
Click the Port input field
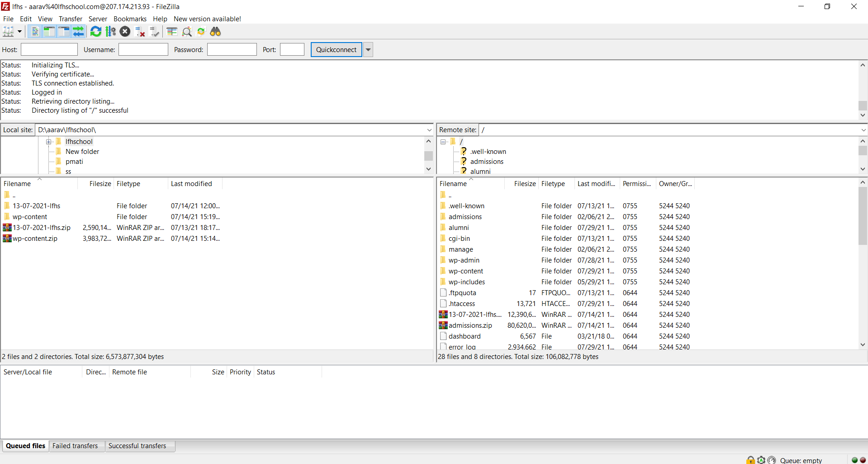(x=292, y=50)
